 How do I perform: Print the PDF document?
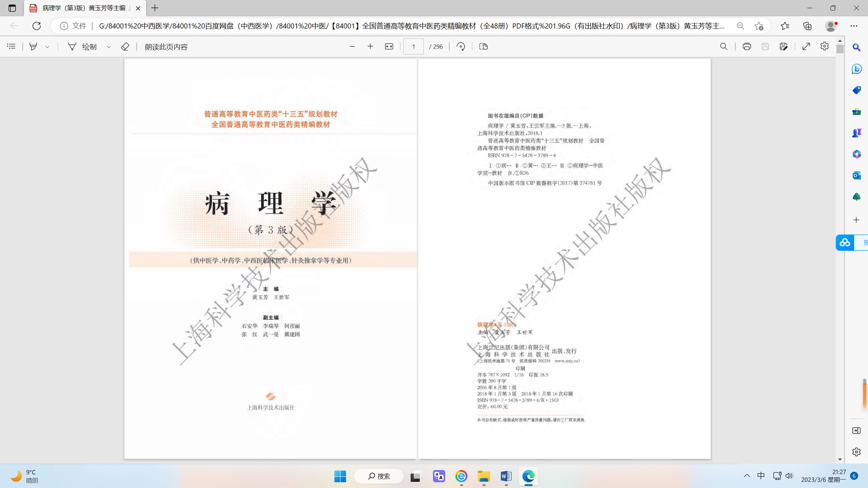pos(747,46)
